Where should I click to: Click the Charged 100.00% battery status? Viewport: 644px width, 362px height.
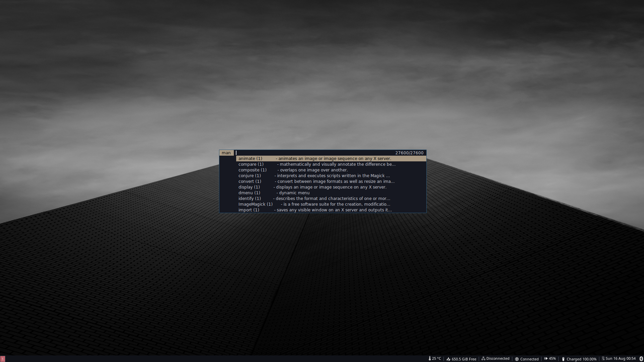582,359
